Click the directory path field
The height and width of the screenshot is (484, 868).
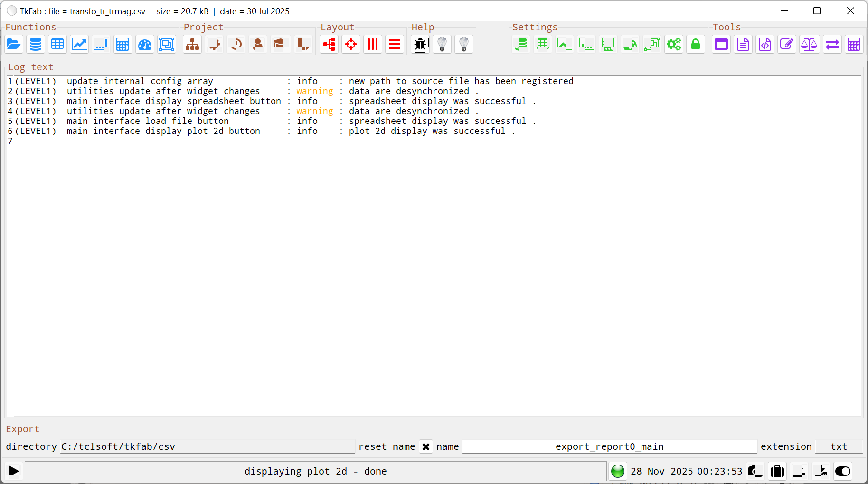point(208,446)
